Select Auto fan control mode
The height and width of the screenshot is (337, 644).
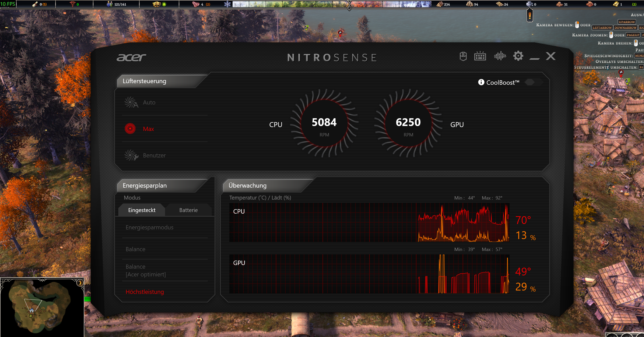(149, 102)
